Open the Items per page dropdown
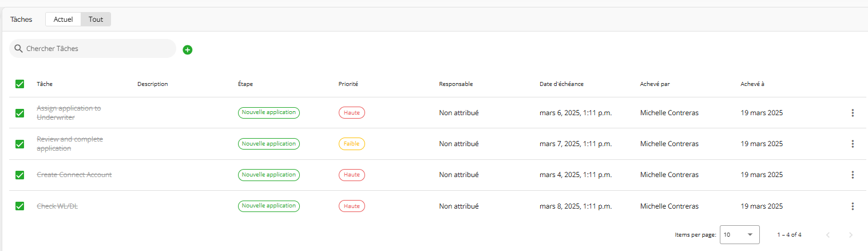This screenshot has width=868, height=251. click(x=739, y=235)
